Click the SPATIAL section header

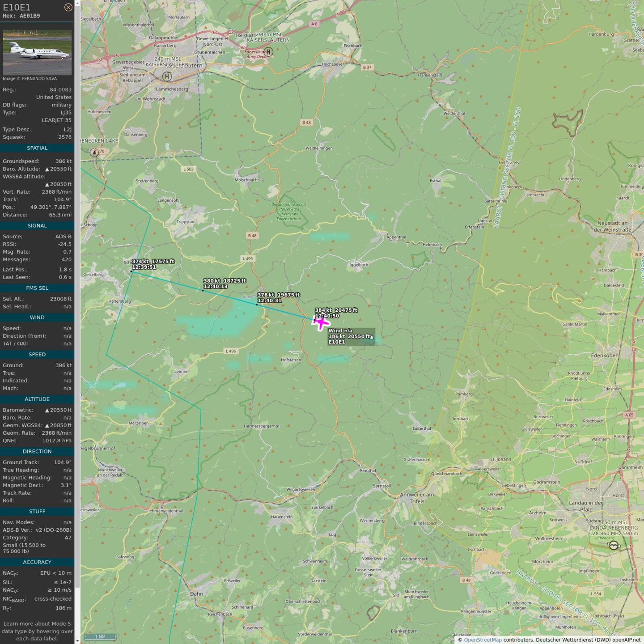(37, 148)
